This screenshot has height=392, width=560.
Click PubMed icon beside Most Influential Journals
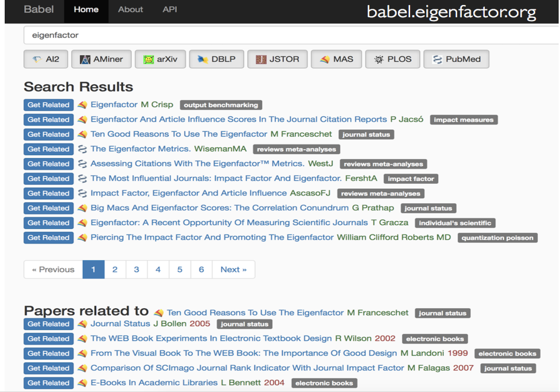coord(82,179)
